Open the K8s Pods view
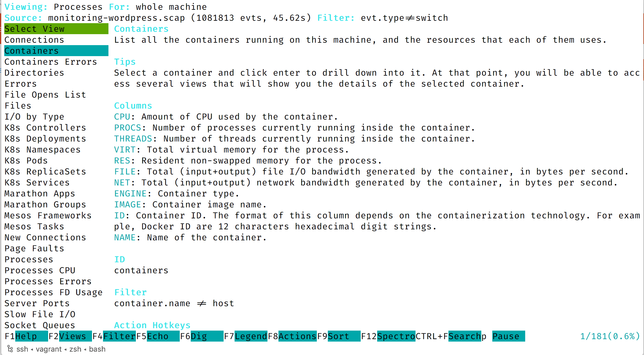 tap(26, 161)
